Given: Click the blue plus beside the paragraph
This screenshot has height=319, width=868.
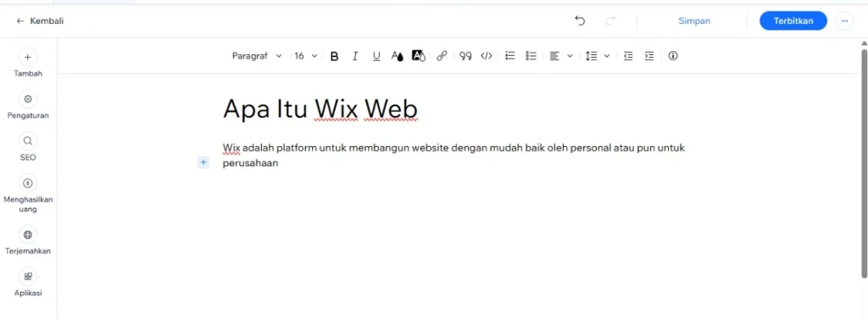Looking at the screenshot, I should tap(203, 162).
